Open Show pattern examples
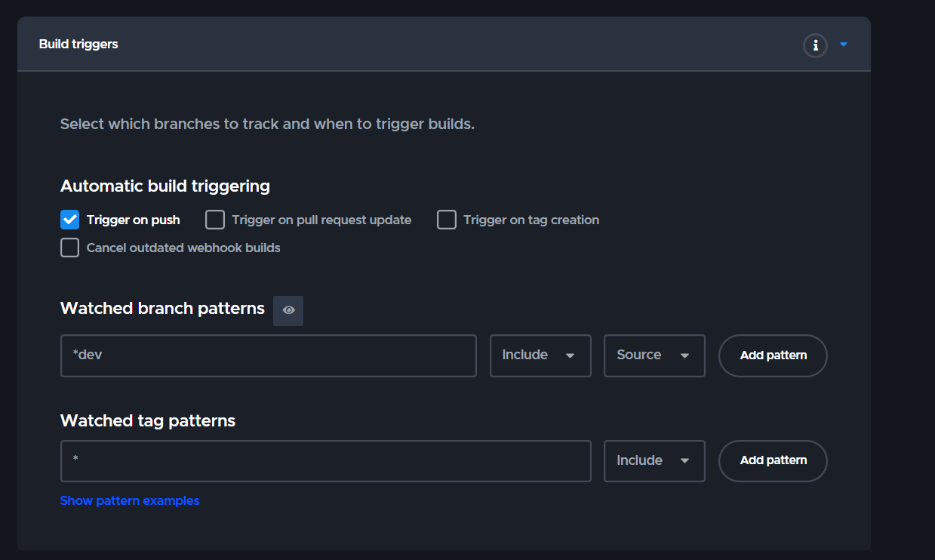 [129, 500]
